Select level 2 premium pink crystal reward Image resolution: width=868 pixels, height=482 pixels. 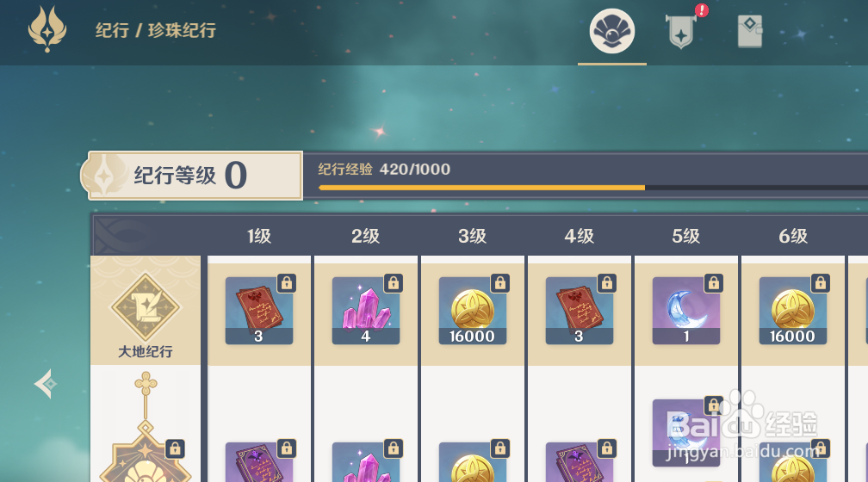coord(366,461)
